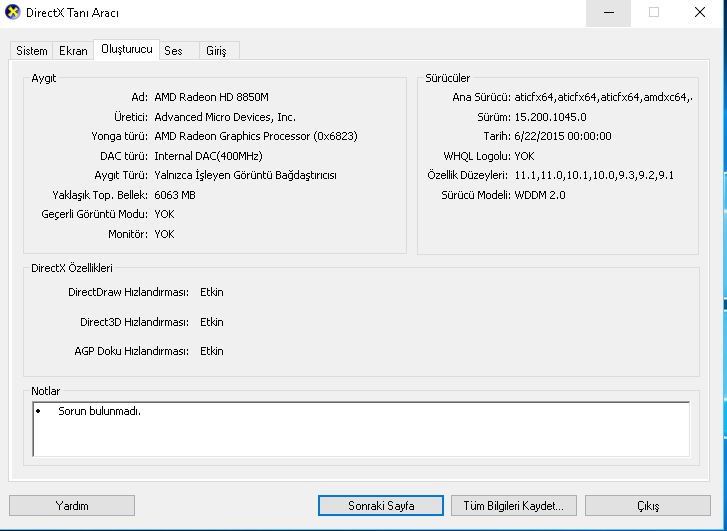Click the 'Özellik Düzeyleri:' label

[x=467, y=176]
